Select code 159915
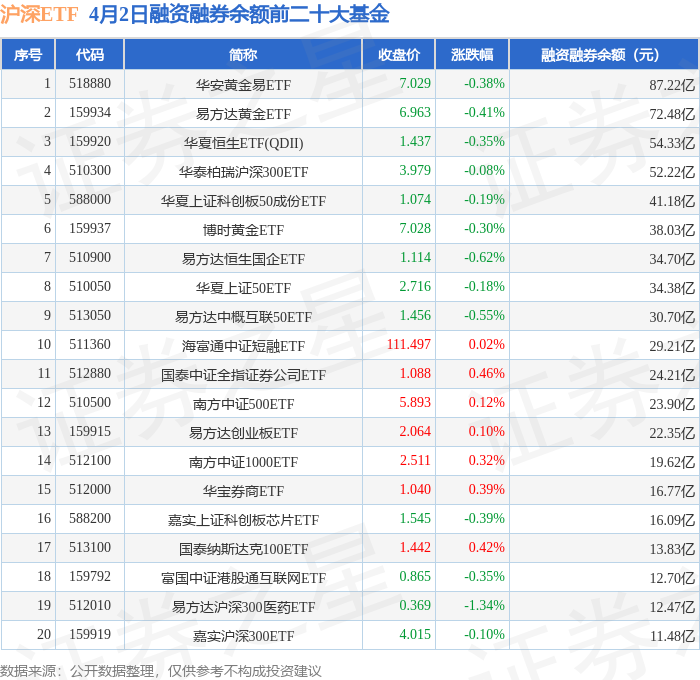Screen dimensions: 700x680 [90, 432]
